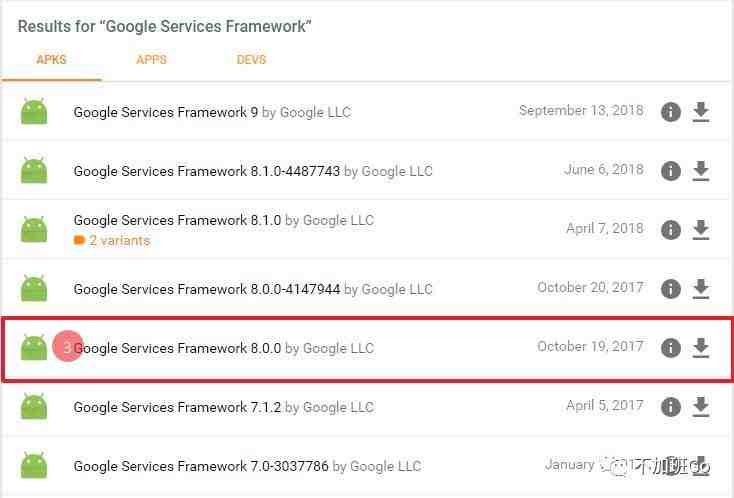The width and height of the screenshot is (734, 498).
Task: Download Google Services Framework 9 APK
Action: 701,112
